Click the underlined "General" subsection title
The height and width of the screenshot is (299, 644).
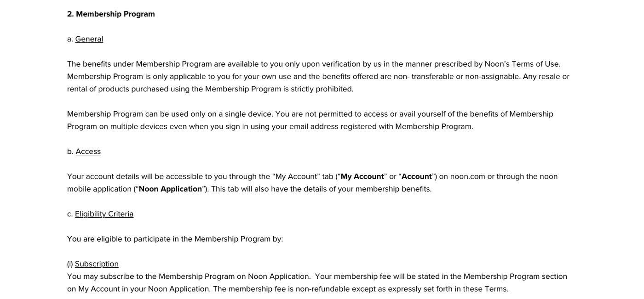89,39
